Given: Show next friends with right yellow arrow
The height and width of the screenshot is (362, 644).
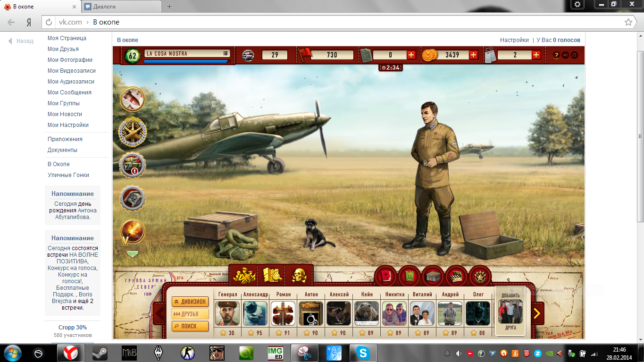Looking at the screenshot, I should coord(537,313).
